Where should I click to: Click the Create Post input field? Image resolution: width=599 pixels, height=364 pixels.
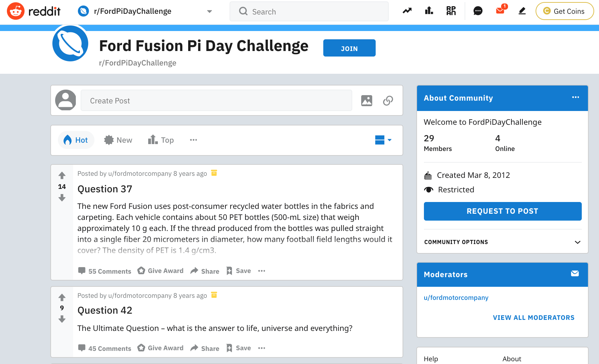coord(216,101)
